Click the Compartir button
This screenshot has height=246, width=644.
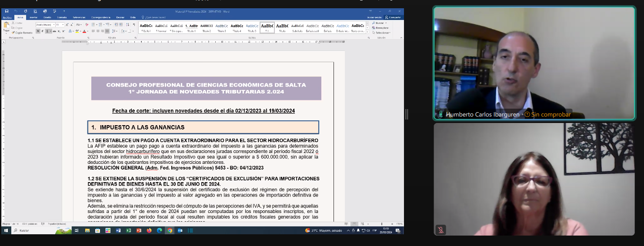click(x=393, y=17)
